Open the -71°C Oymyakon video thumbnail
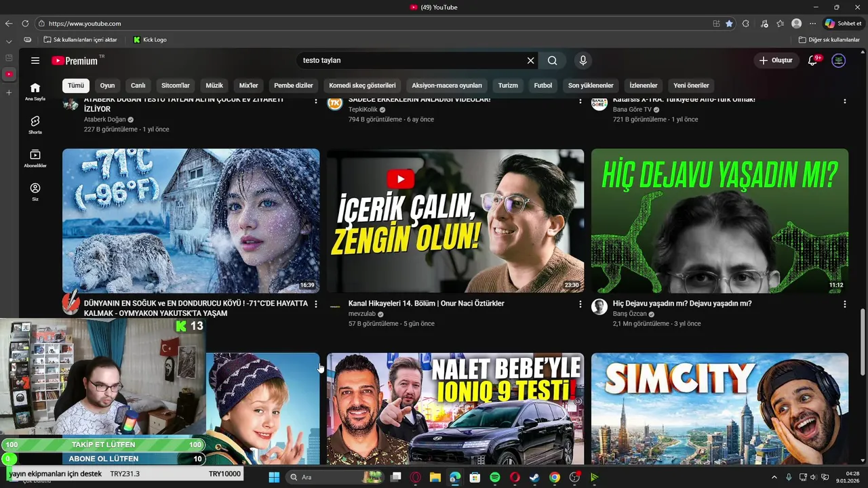Image resolution: width=868 pixels, height=488 pixels. pos(191,221)
